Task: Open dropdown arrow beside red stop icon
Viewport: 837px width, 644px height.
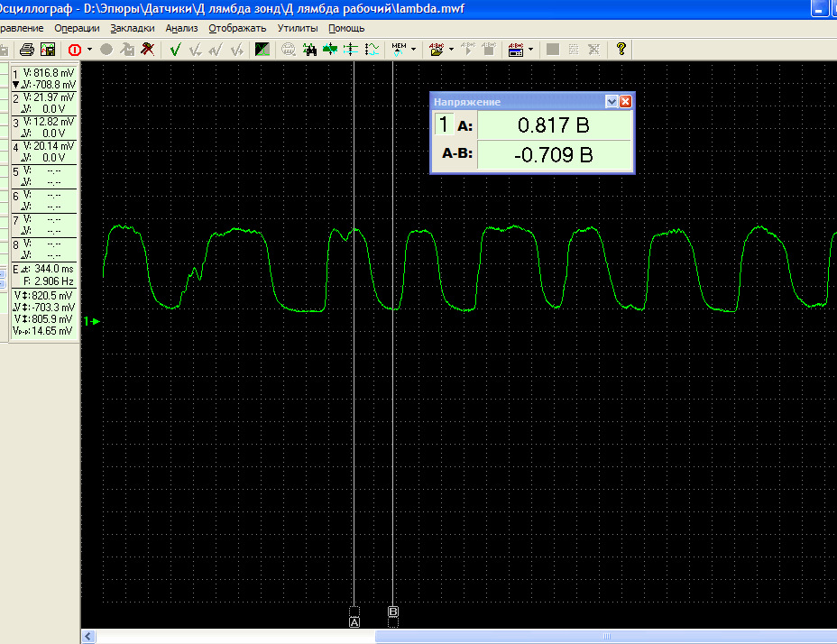Action: tap(89, 50)
